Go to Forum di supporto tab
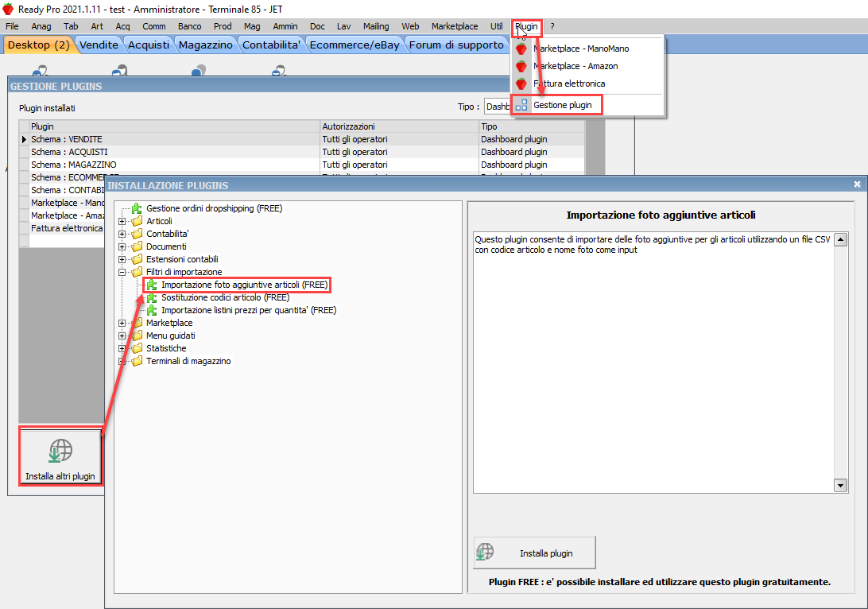Viewport: 868px width, 609px height. click(x=456, y=45)
